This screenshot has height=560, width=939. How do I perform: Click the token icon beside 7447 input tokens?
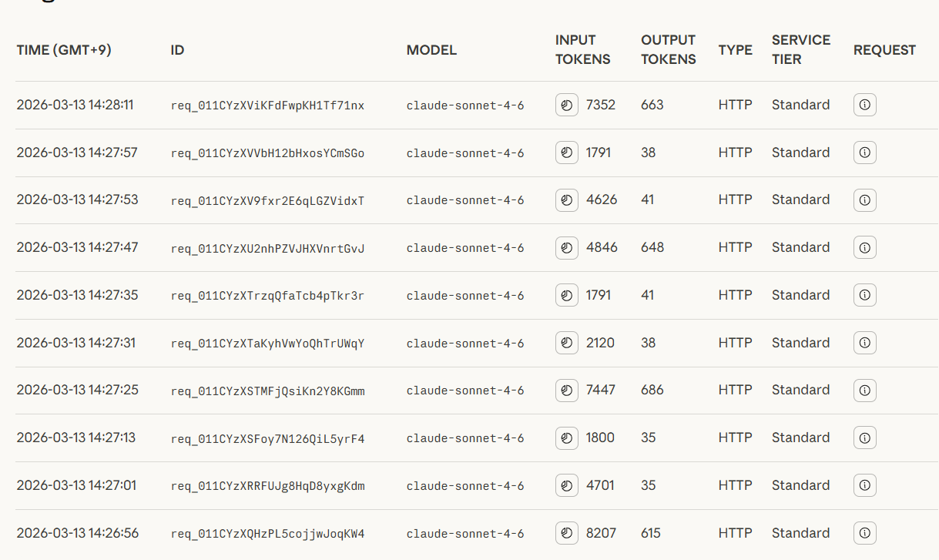click(x=567, y=391)
